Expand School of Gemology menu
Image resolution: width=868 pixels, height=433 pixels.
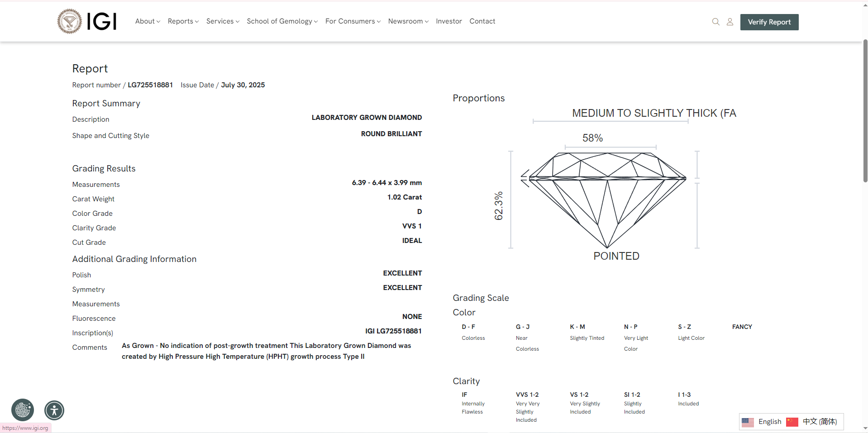point(282,21)
